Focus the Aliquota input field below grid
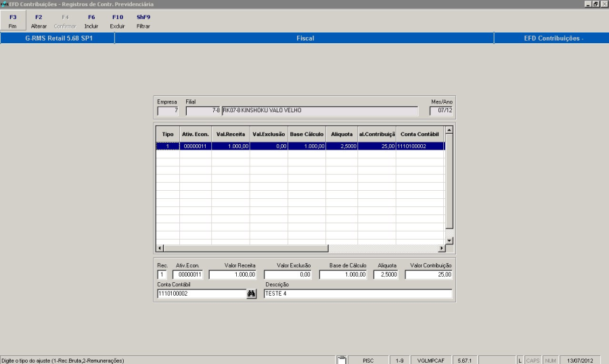 [386, 275]
